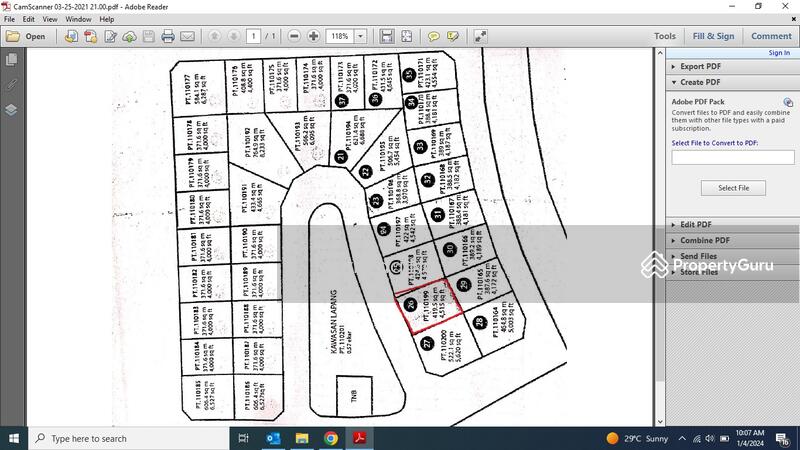Expand the Export PDF section
This screenshot has height=450, width=800.
(x=708, y=66)
